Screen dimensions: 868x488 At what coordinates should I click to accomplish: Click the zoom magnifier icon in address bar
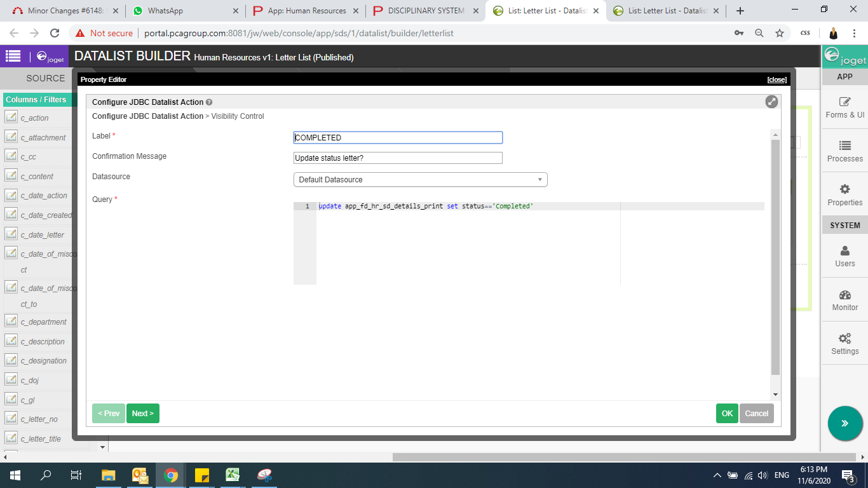[x=759, y=33]
